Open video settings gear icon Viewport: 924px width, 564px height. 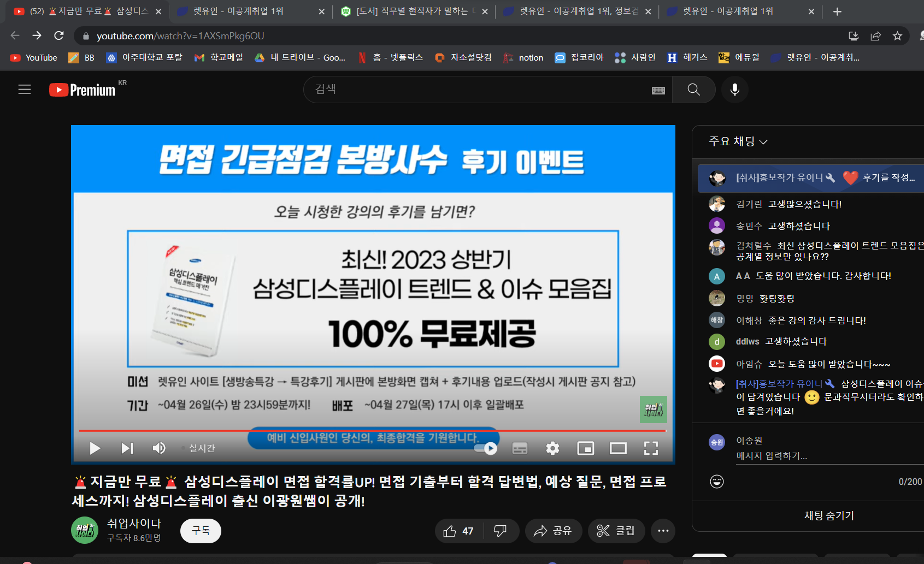pos(552,448)
